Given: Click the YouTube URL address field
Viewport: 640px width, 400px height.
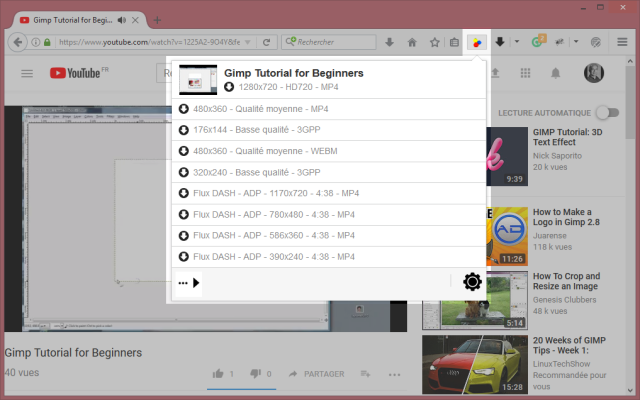Looking at the screenshot, I should 149,42.
